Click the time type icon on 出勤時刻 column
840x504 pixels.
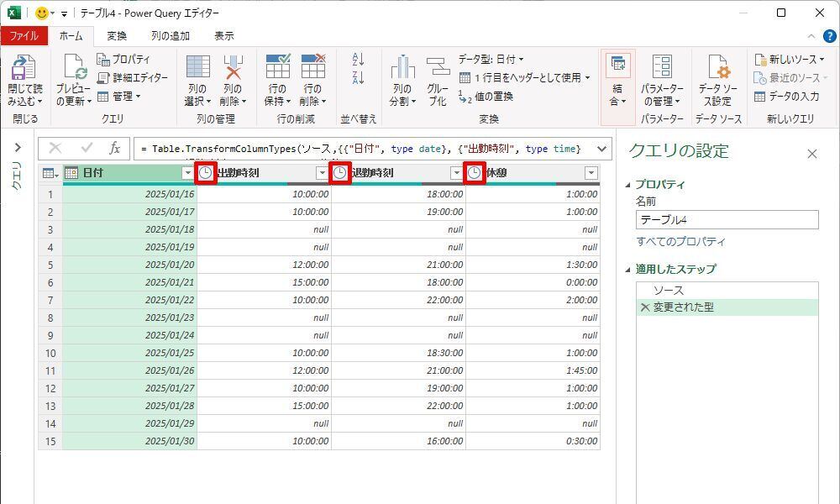(x=205, y=173)
